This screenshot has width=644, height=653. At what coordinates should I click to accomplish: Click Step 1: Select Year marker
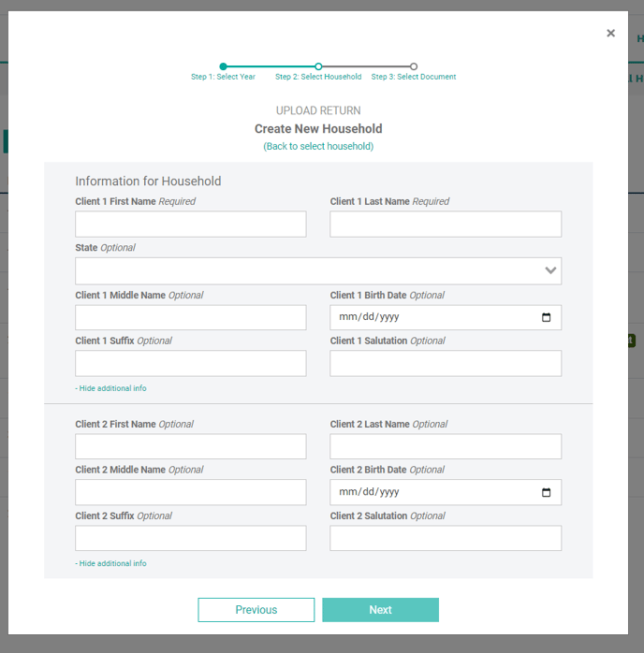click(223, 66)
